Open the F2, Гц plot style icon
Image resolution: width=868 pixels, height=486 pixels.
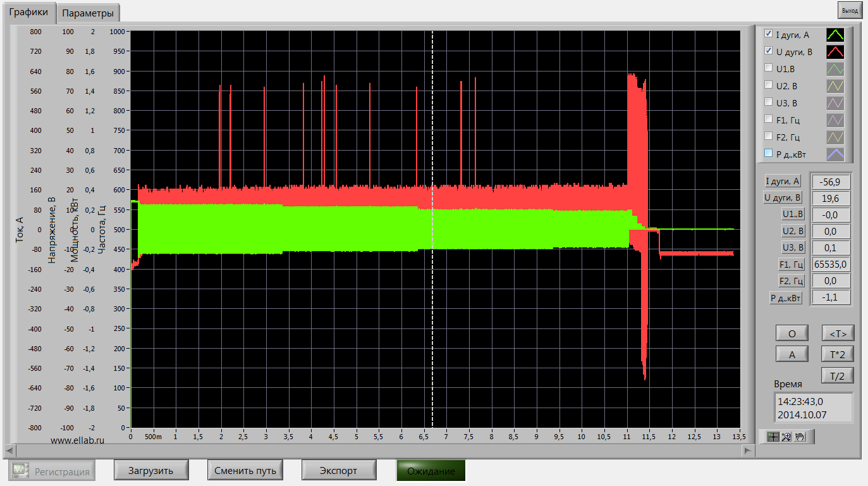click(836, 137)
